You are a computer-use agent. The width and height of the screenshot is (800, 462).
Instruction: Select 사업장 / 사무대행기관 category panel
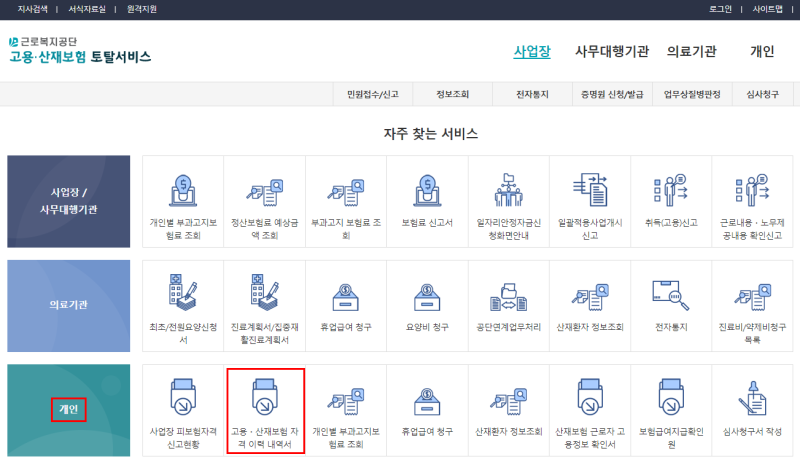point(68,201)
